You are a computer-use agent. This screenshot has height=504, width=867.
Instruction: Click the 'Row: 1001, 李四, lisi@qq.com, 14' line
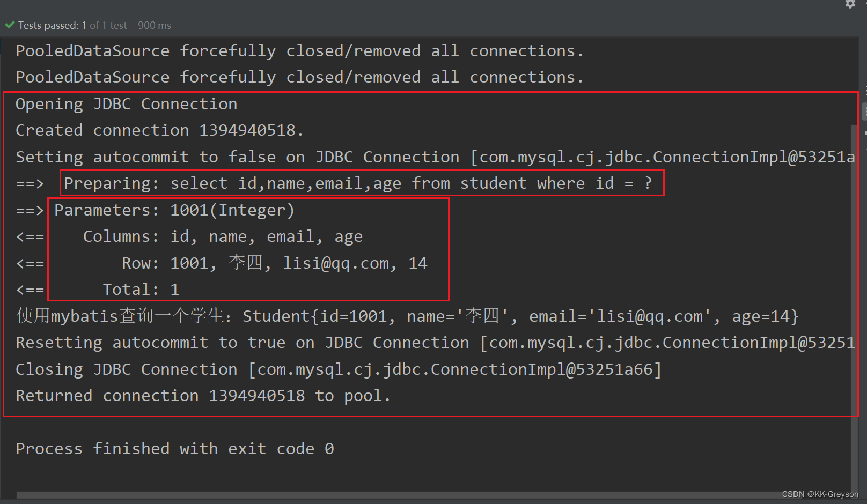(x=274, y=263)
